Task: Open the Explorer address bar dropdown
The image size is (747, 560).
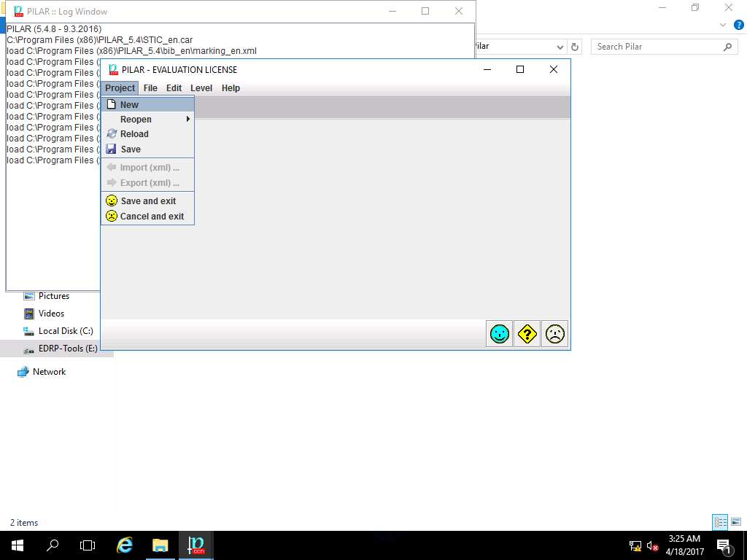Action: click(x=560, y=47)
